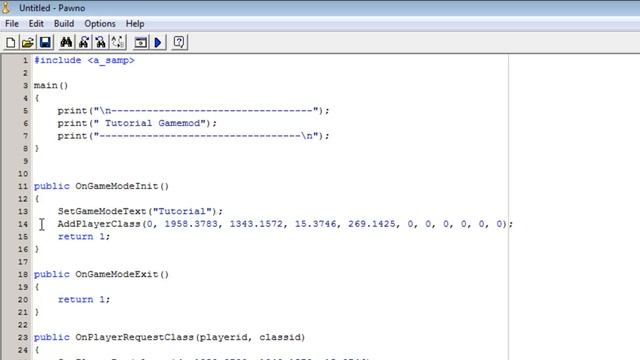640x360 pixels.
Task: Click the 'classid' parameter on line 23
Action: 279,338
